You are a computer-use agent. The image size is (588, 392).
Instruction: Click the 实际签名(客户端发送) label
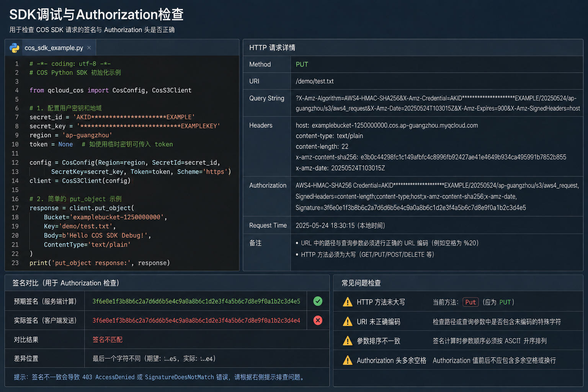(45, 320)
